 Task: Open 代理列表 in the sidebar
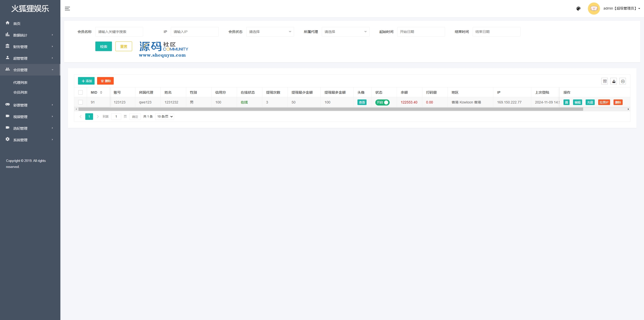[x=20, y=83]
